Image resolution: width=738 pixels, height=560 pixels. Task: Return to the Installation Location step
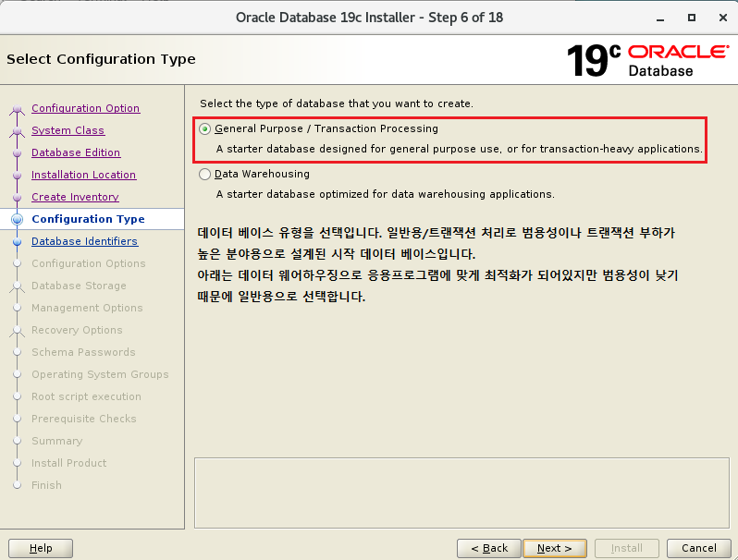(84, 175)
